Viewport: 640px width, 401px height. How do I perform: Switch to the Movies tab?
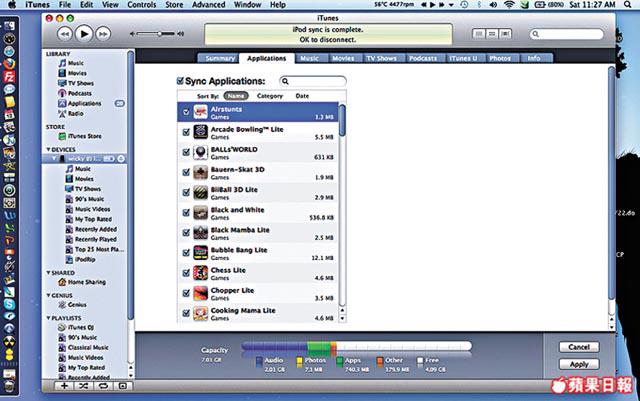(x=343, y=58)
